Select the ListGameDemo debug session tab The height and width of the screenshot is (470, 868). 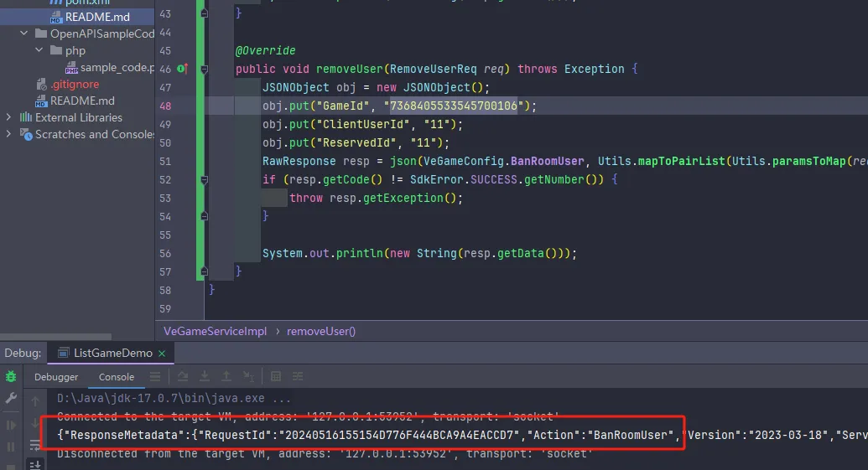112,353
